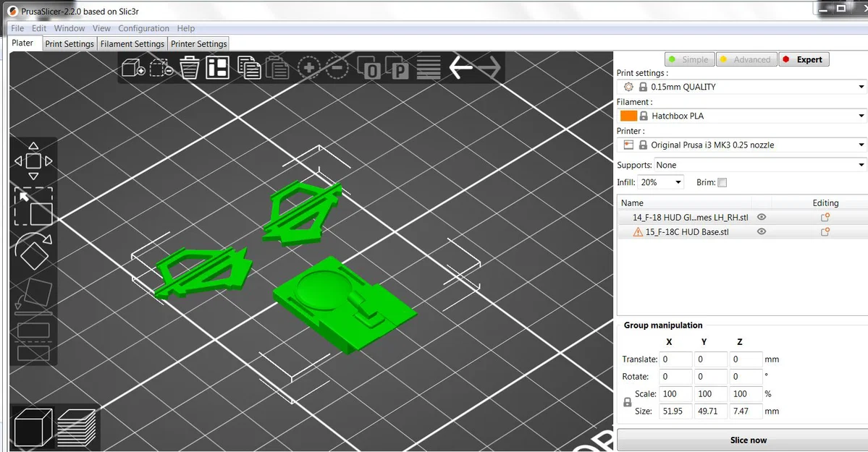The height and width of the screenshot is (452, 868).
Task: Open the View menu
Action: [x=101, y=28]
